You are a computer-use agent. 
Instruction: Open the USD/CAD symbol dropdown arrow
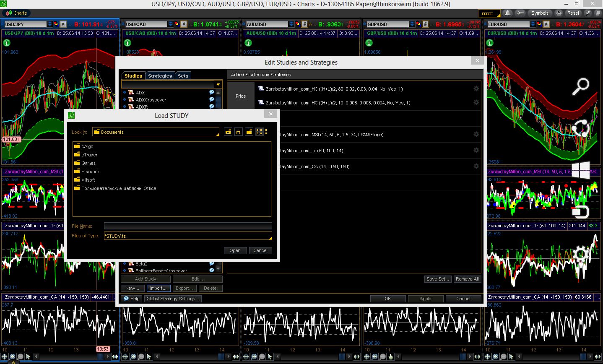(171, 24)
